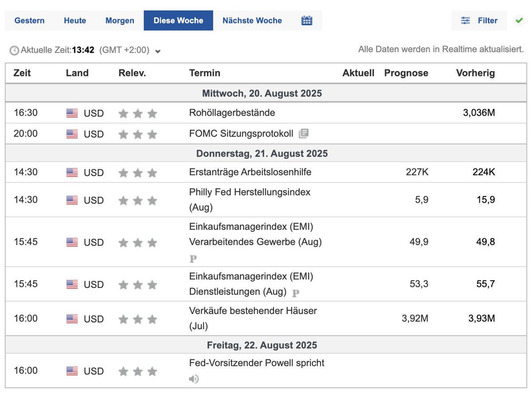The image size is (532, 393).
Task: Open the calendar date picker icon
Action: pyautogui.click(x=307, y=20)
